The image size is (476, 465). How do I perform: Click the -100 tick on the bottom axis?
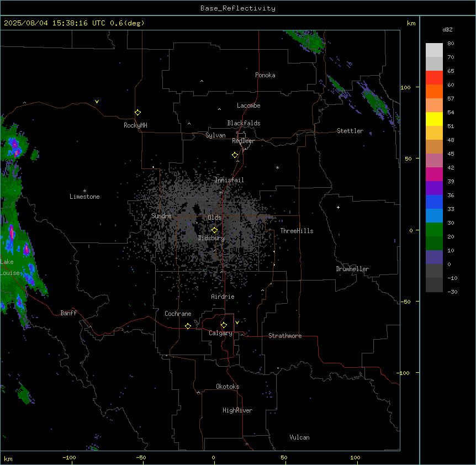pos(69,457)
